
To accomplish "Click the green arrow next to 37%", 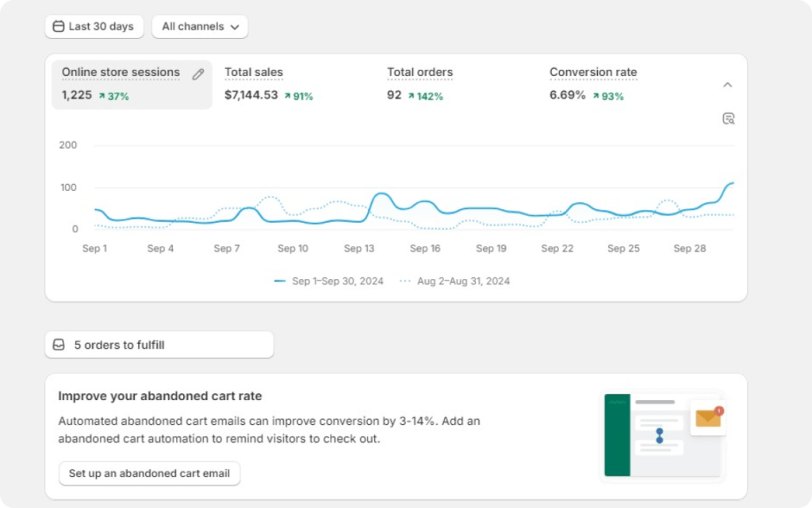I will tap(102, 96).
